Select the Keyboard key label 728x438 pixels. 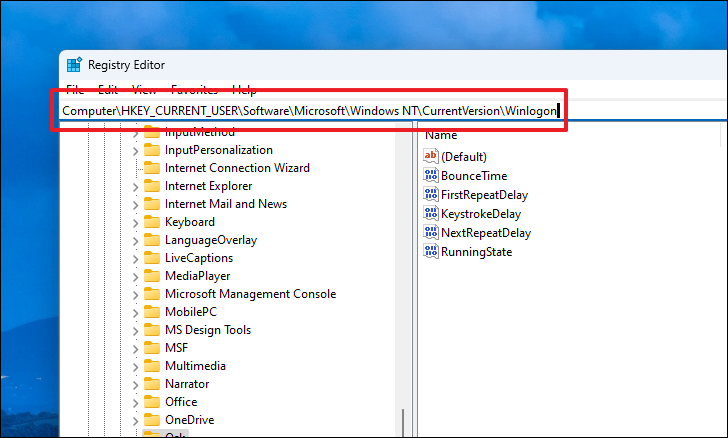190,222
